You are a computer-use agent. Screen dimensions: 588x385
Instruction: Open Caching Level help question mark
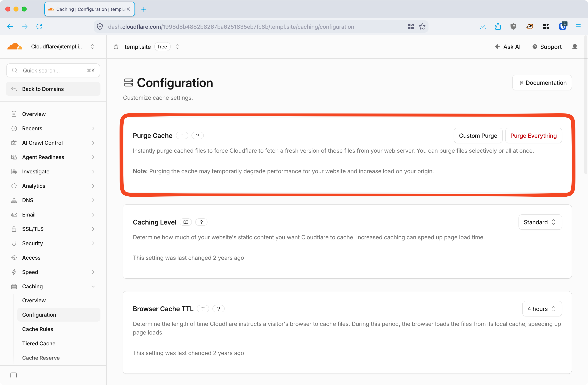[201, 222]
